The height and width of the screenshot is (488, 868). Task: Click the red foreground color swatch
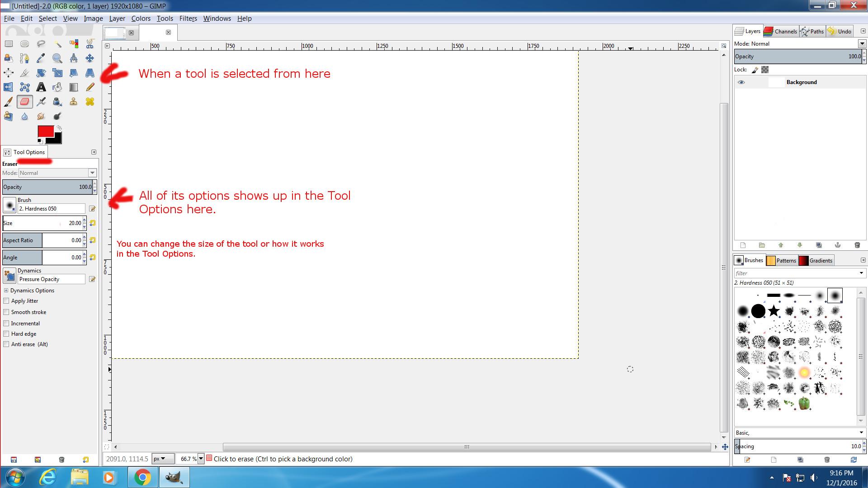(x=45, y=131)
